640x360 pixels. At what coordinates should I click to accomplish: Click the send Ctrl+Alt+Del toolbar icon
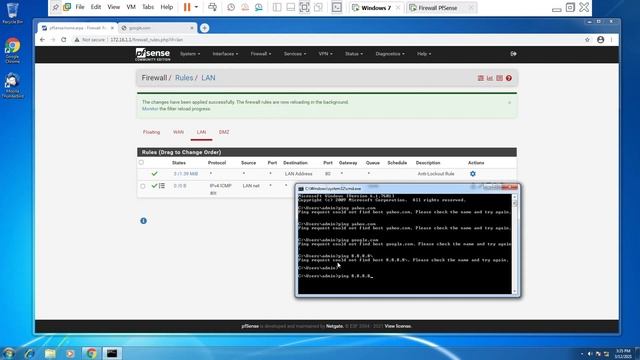pyautogui.click(x=212, y=7)
